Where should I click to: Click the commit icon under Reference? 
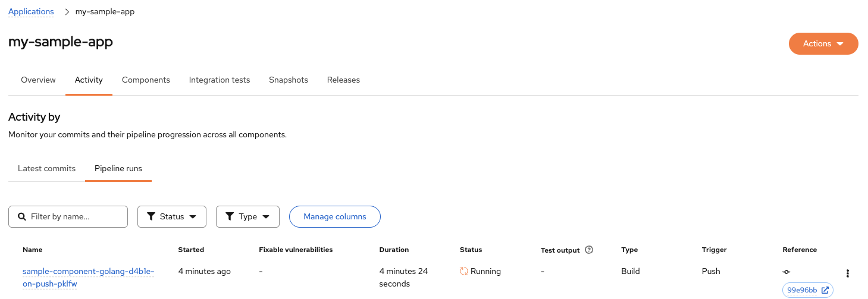pyautogui.click(x=786, y=272)
